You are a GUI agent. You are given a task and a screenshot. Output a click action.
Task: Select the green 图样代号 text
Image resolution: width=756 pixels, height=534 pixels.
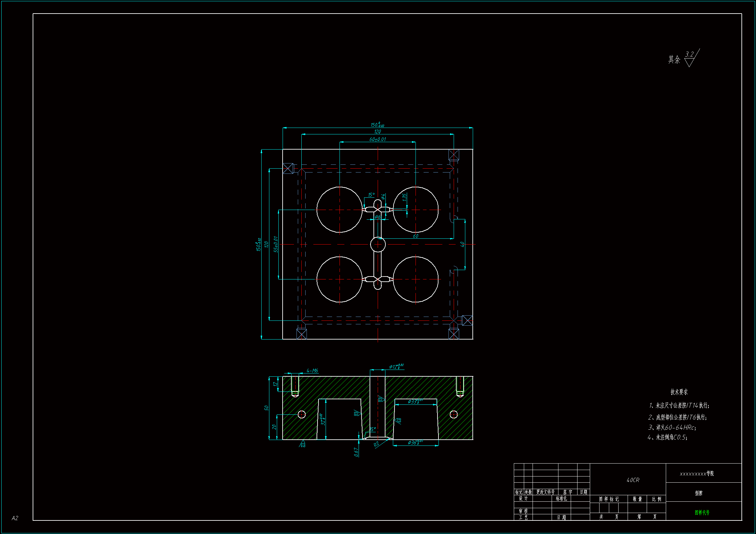[702, 513]
